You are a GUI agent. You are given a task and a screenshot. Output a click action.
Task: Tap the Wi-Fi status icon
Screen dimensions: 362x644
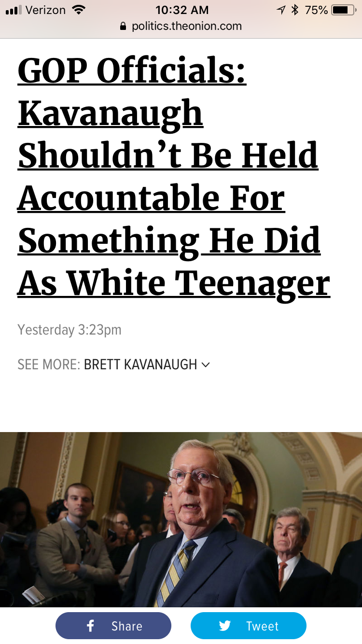point(77,10)
